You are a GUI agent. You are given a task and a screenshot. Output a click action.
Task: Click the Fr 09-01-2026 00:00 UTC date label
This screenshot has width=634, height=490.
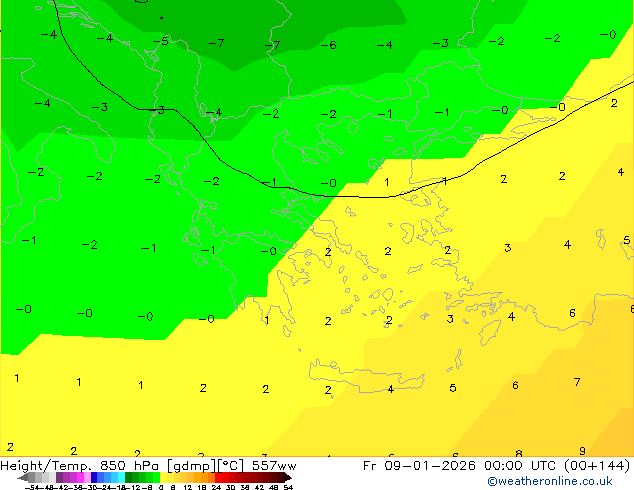(461, 466)
